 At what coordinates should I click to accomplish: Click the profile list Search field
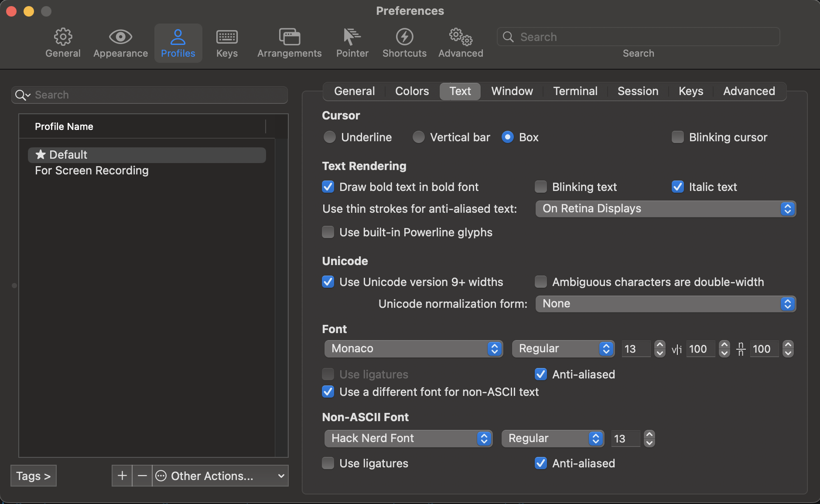click(149, 95)
